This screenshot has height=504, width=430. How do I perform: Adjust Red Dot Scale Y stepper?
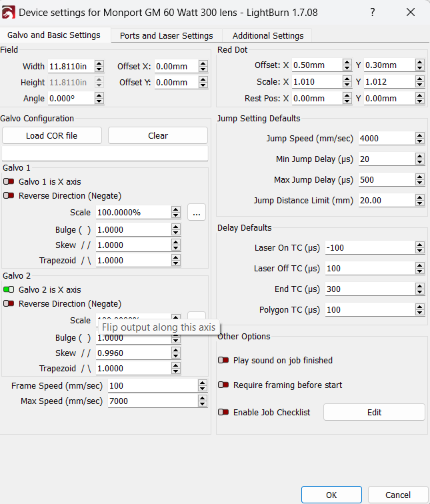pos(420,81)
